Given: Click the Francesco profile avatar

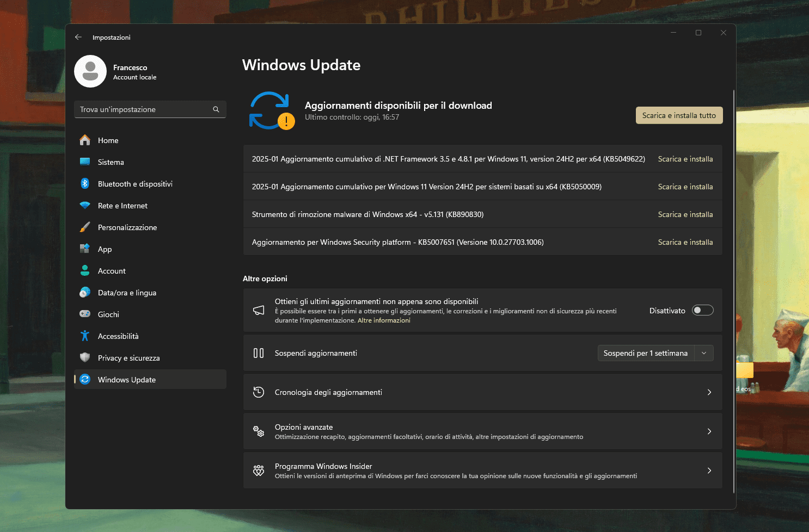Looking at the screenshot, I should point(90,71).
